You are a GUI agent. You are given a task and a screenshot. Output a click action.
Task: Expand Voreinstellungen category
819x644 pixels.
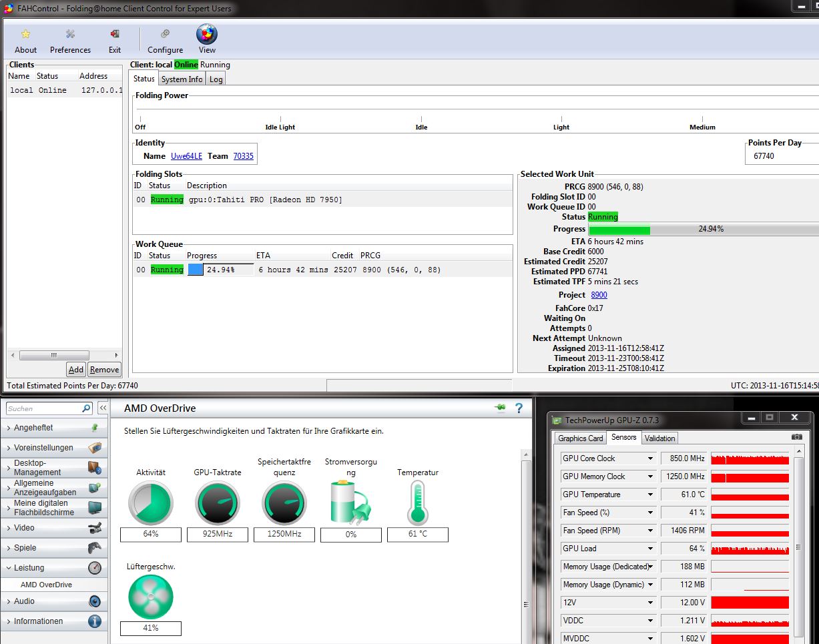[53, 448]
